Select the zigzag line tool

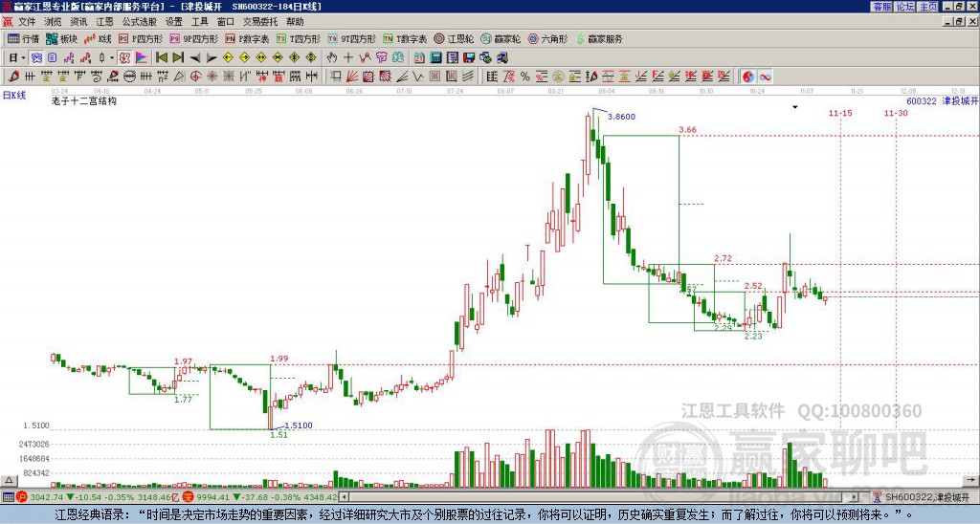click(x=417, y=76)
